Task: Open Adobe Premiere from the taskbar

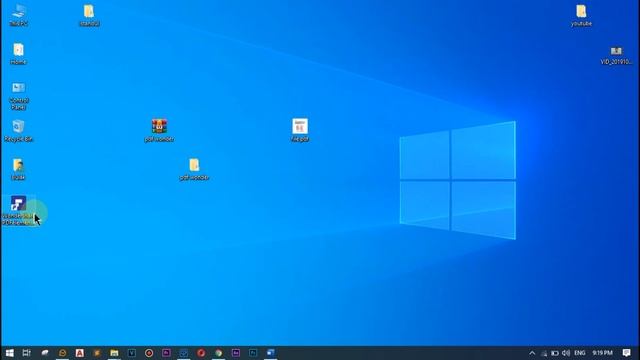Action: [x=166, y=353]
